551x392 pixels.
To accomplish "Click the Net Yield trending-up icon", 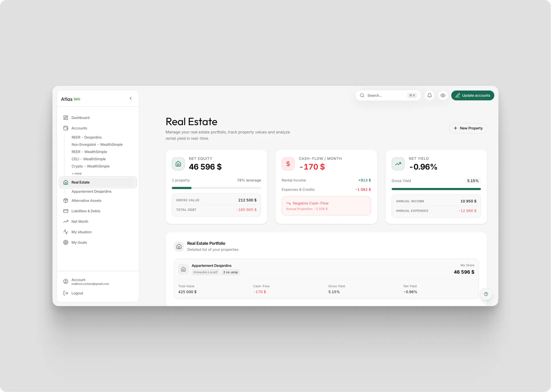I will pyautogui.click(x=398, y=164).
